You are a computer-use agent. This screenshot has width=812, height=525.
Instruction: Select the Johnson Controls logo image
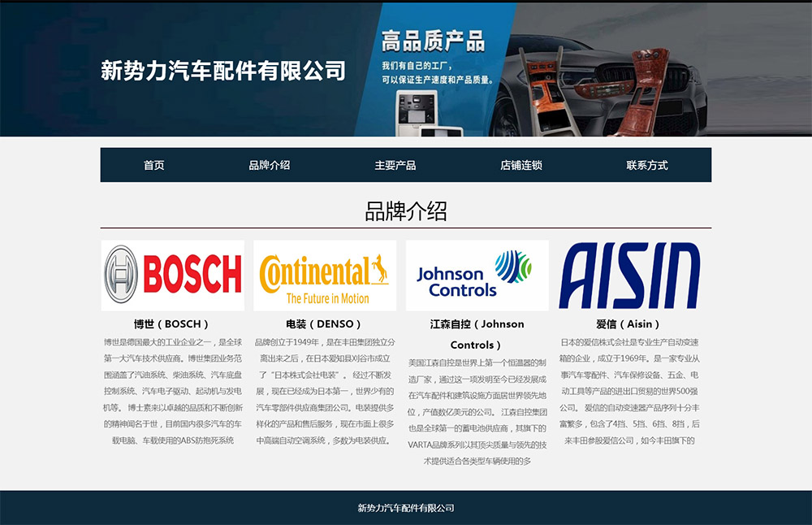pos(477,276)
